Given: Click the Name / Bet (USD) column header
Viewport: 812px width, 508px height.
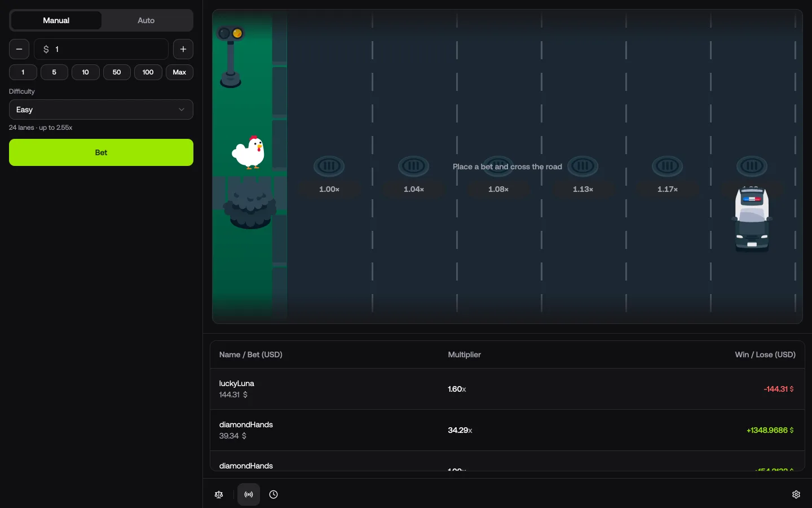Looking at the screenshot, I should [251, 354].
